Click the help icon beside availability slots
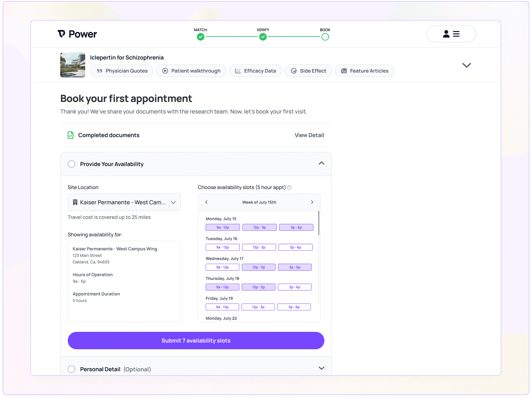This screenshot has width=532, height=399. point(289,188)
